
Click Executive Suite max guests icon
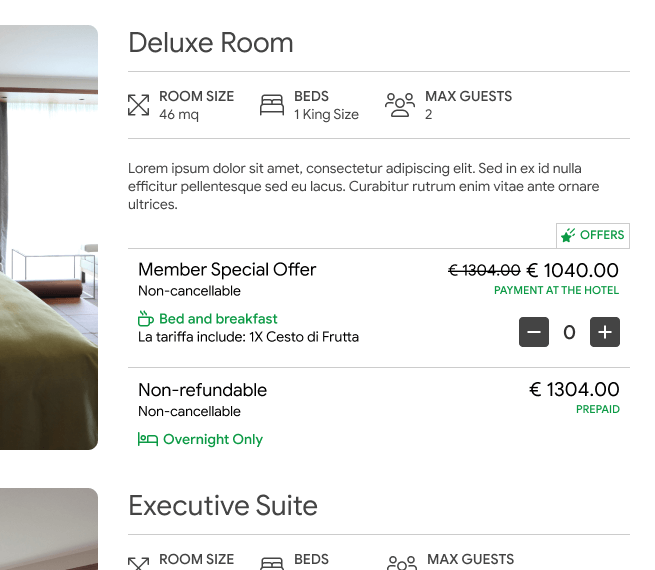click(401, 563)
